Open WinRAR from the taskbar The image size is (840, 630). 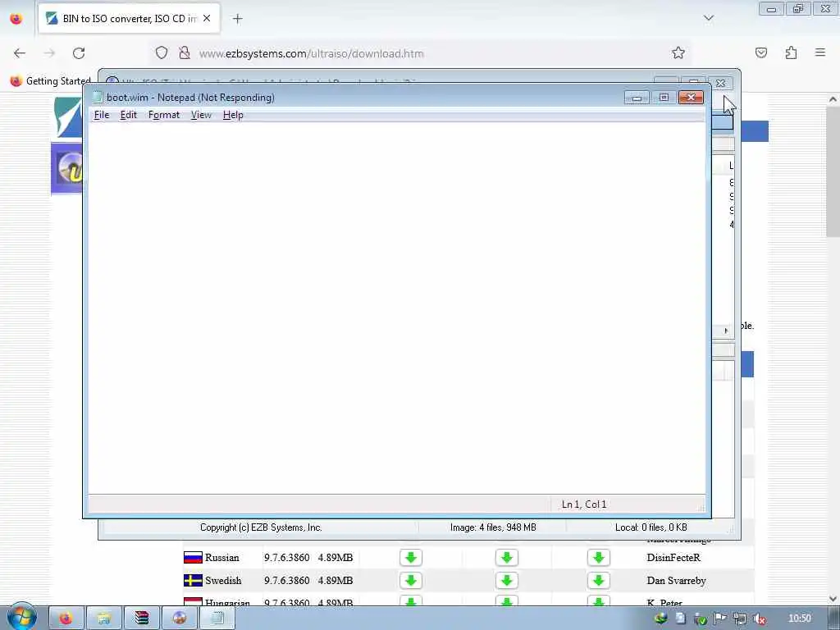coord(141,619)
